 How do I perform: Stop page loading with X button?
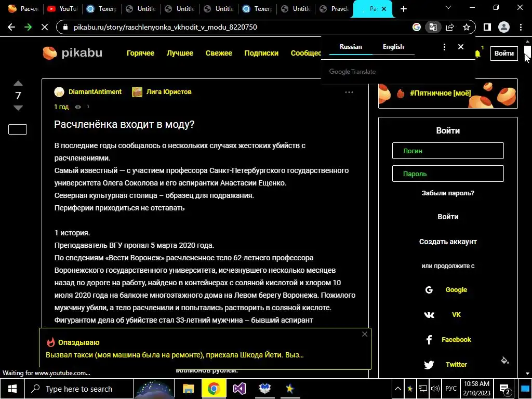coord(45,27)
